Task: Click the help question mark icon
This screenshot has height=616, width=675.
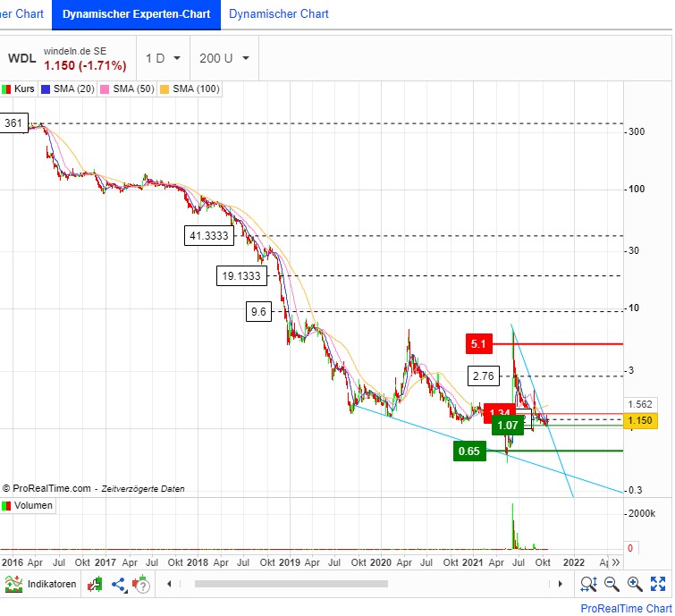Action: pyautogui.click(x=141, y=585)
